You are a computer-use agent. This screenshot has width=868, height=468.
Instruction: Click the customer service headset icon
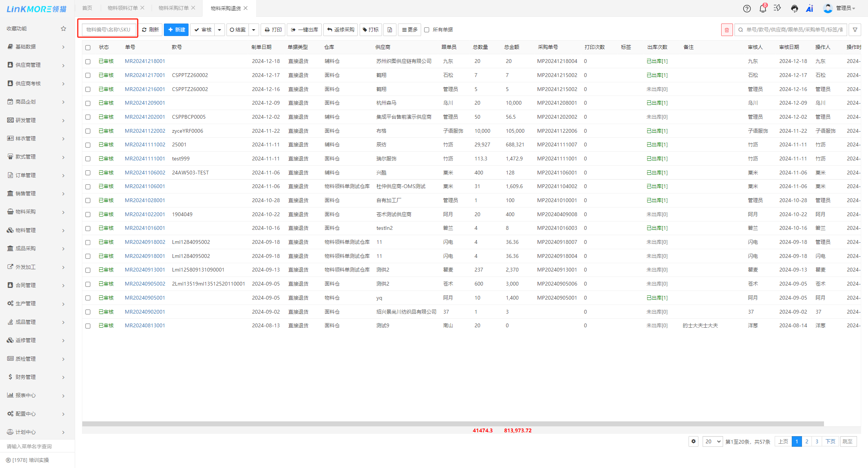tap(794, 8)
